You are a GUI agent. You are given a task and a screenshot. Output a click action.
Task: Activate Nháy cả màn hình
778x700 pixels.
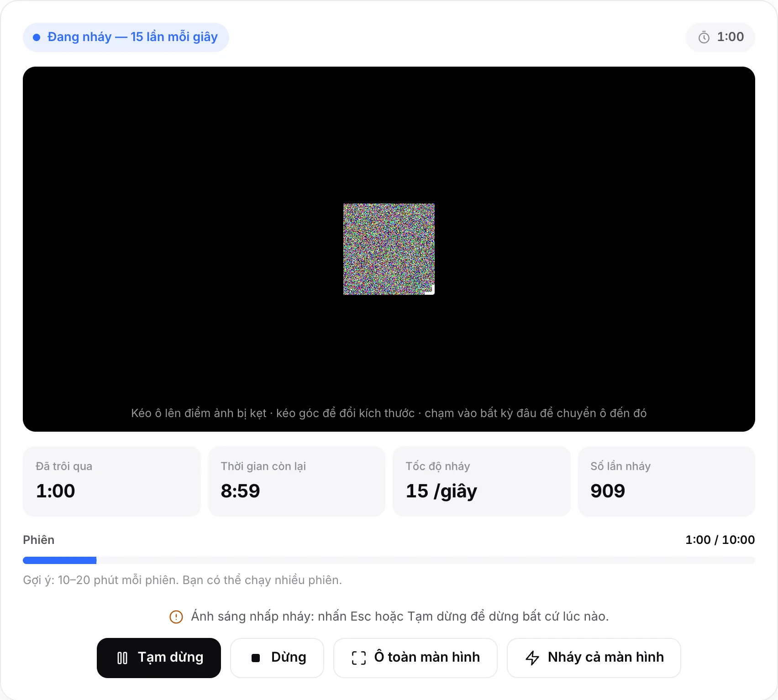[594, 658]
